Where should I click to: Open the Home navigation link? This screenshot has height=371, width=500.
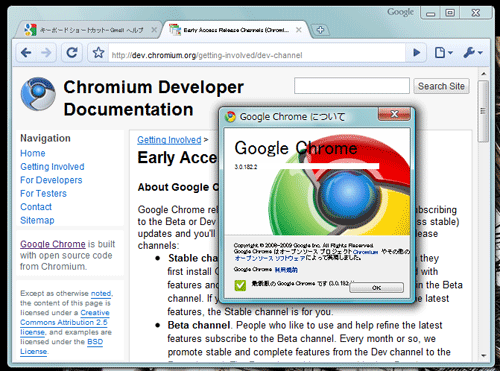click(33, 153)
